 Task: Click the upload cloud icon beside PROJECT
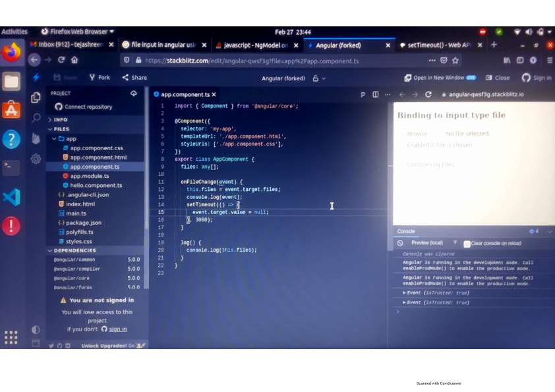tap(133, 94)
